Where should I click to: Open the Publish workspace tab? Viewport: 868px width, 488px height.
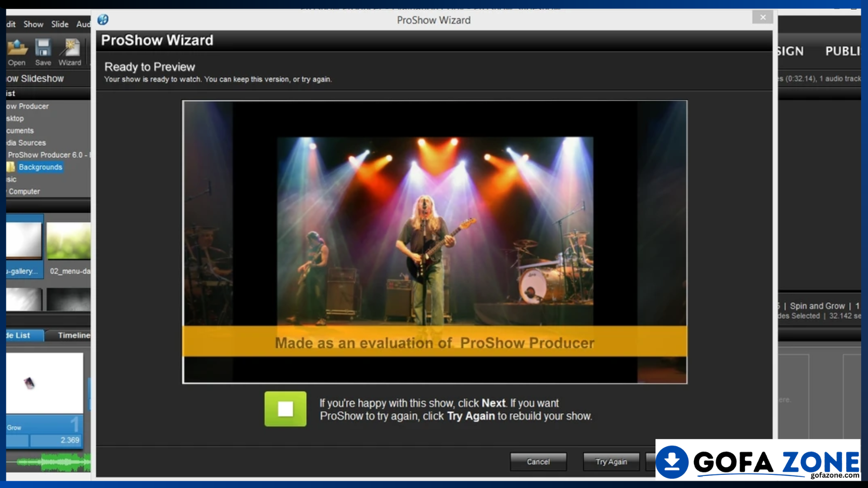click(x=843, y=51)
